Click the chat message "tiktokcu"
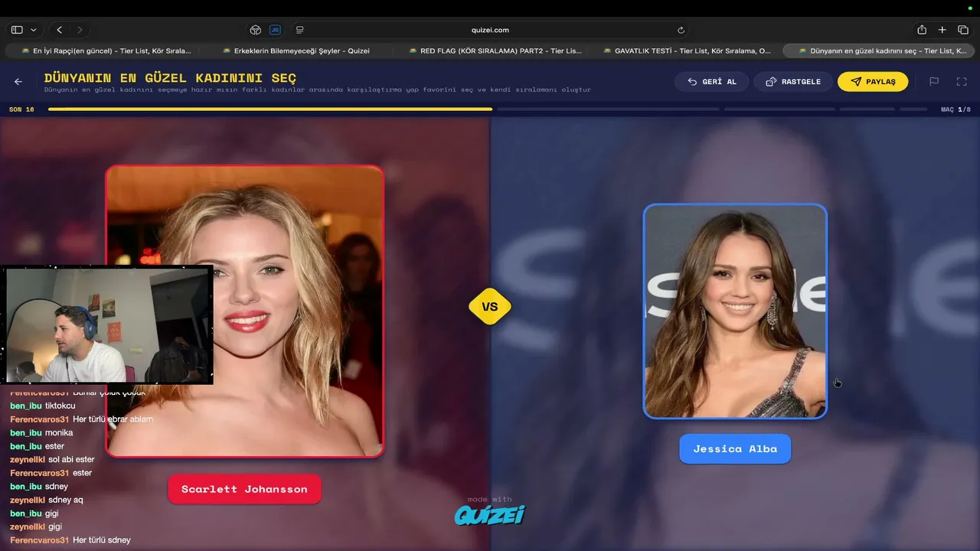The image size is (980, 551). pos(60,406)
